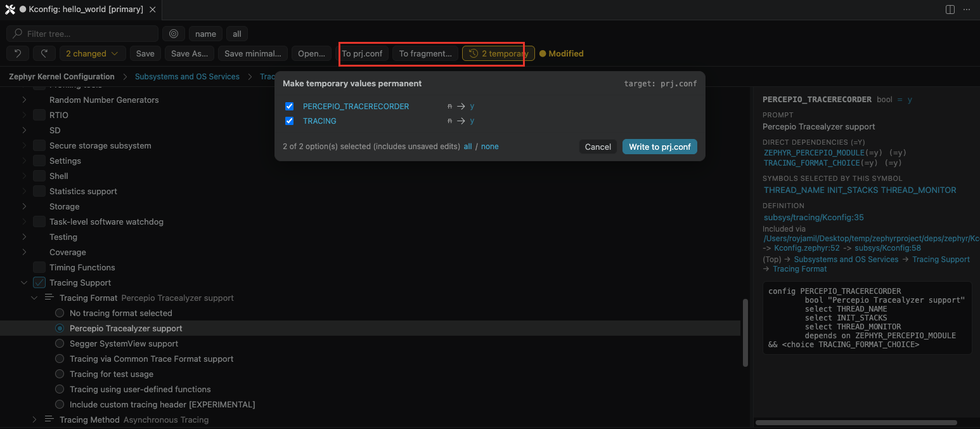Click the Save As... button
Viewport: 980px width, 429px height.
pyautogui.click(x=190, y=53)
